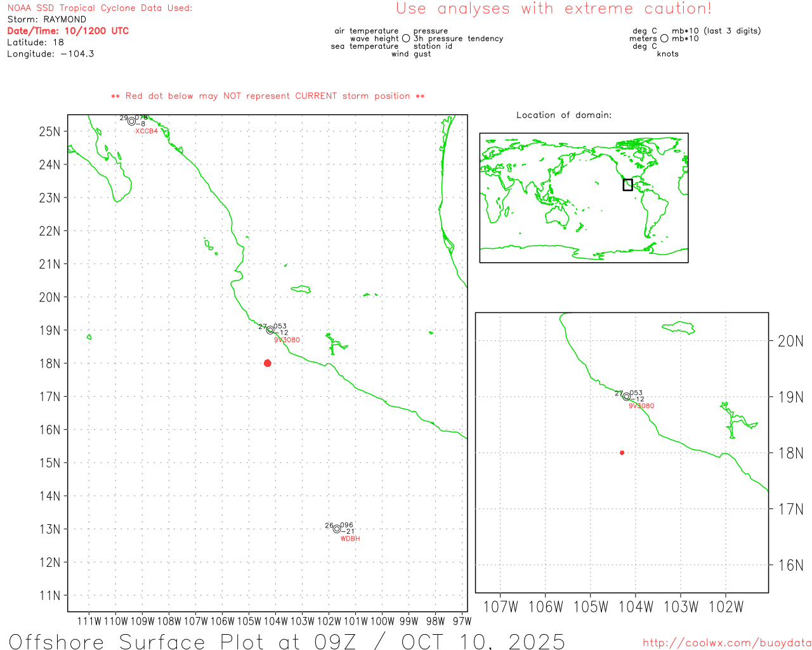Select the WDBH station circle marker
This screenshot has height=650, width=812.
337,529
